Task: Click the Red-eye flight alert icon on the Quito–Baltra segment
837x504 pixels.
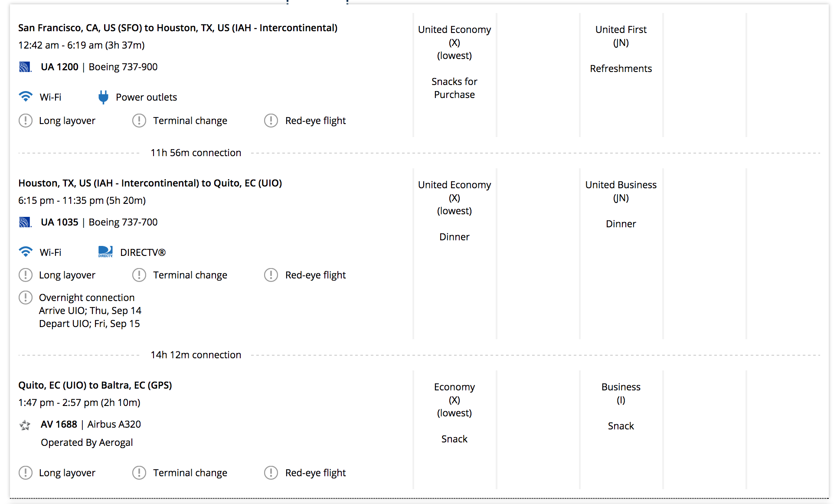Action: pyautogui.click(x=271, y=473)
